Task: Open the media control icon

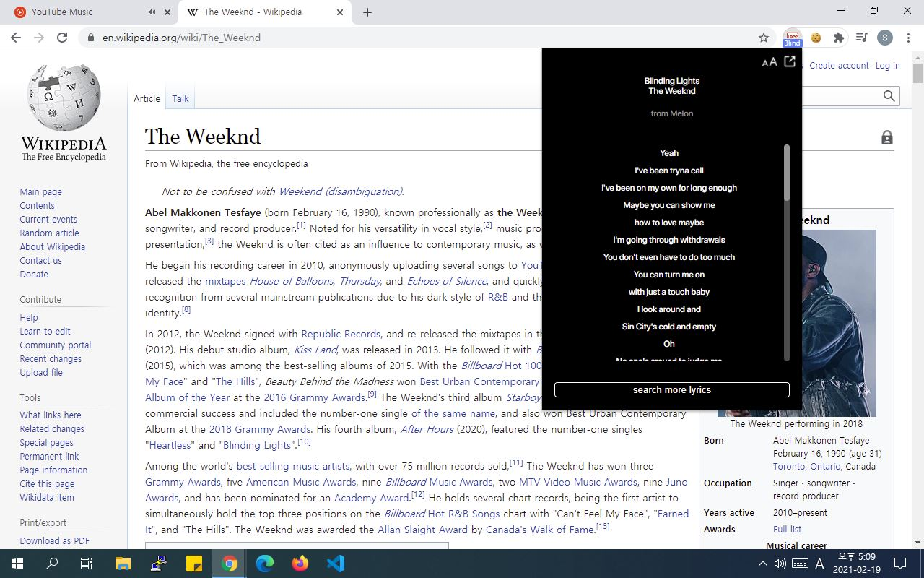Action: (861, 38)
